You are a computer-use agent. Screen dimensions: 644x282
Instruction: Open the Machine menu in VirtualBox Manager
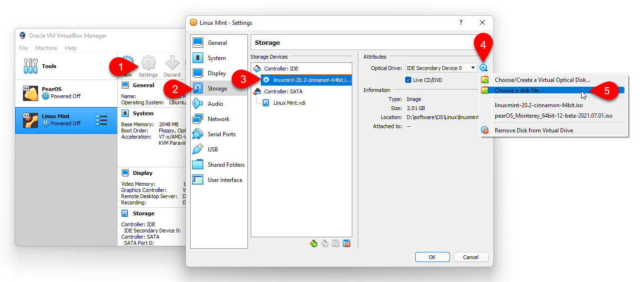pos(46,48)
